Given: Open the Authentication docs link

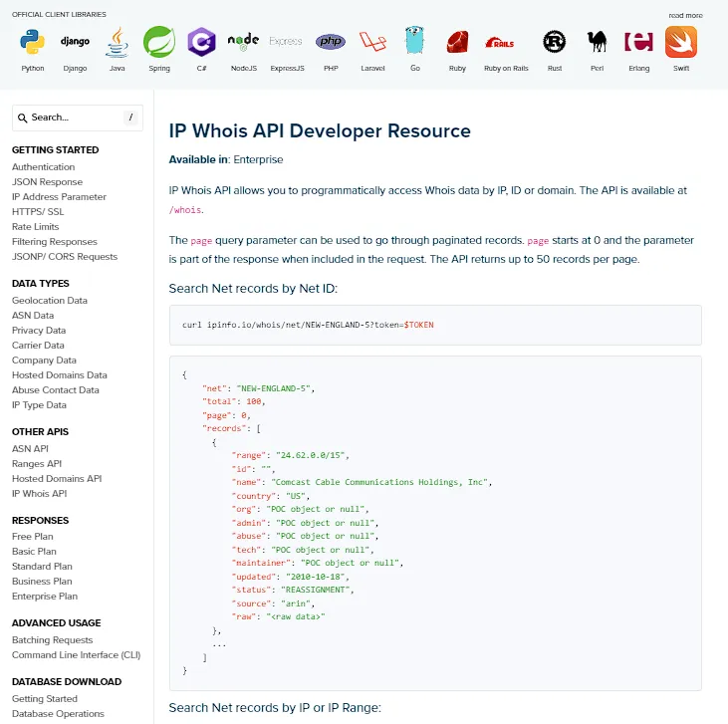Looking at the screenshot, I should pos(43,166).
